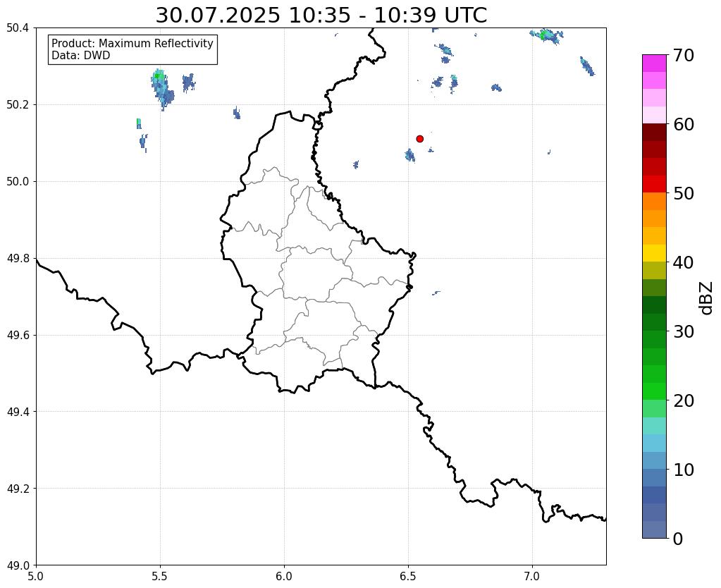Click the 49.2 latitude tick label
This screenshot has height=588, width=721.
click(18, 489)
